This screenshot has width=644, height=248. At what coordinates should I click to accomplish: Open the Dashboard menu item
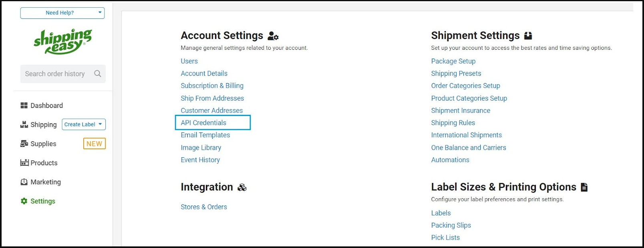pyautogui.click(x=46, y=106)
